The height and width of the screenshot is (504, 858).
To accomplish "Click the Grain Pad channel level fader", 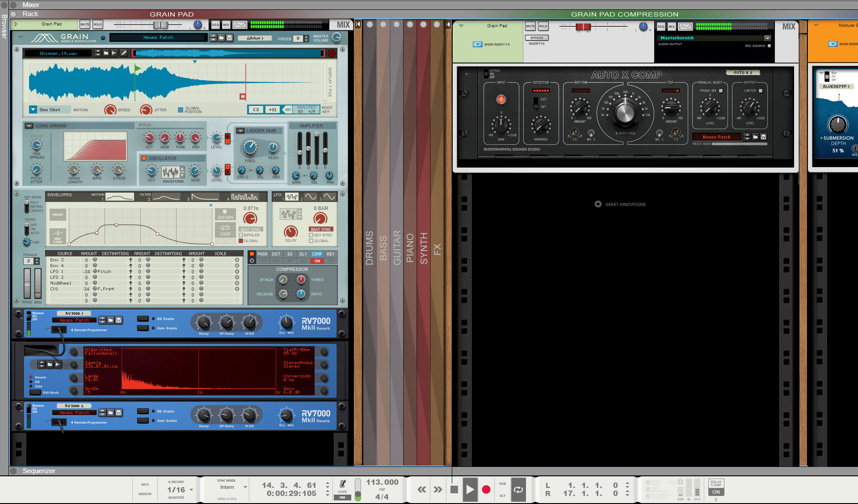I will pyautogui.click(x=161, y=25).
